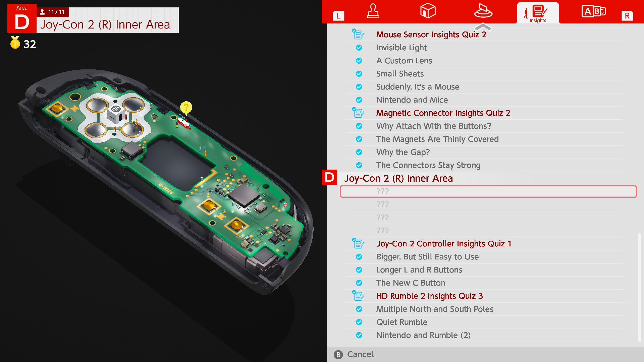Click checkmark next to Bigger, But Still Easy to Use
The height and width of the screenshot is (362, 644).
tap(359, 257)
